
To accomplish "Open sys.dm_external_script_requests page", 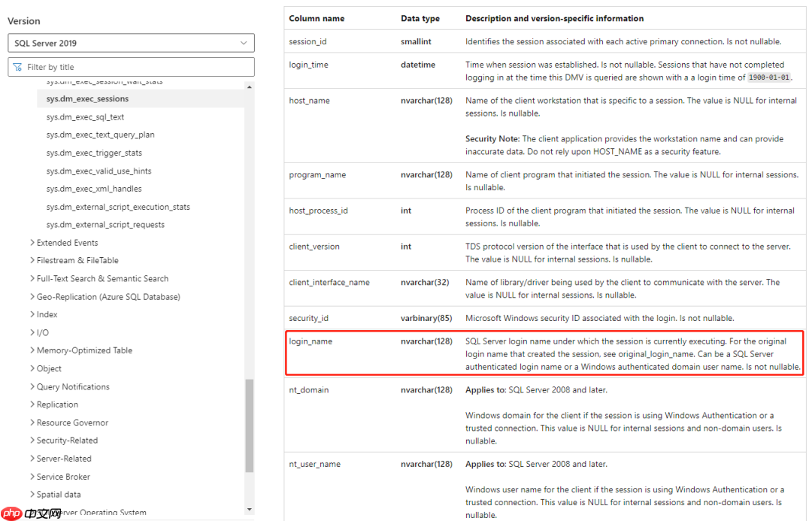I will pos(105,224).
